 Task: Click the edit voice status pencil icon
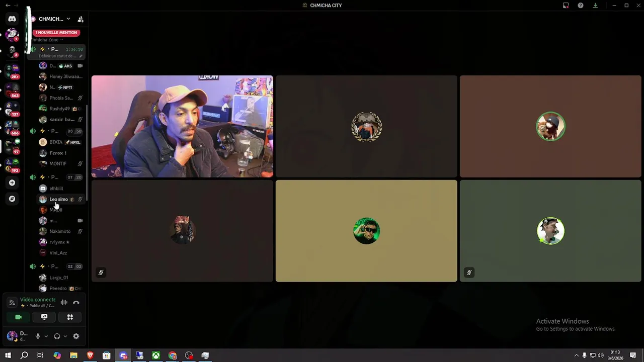pyautogui.click(x=81, y=56)
